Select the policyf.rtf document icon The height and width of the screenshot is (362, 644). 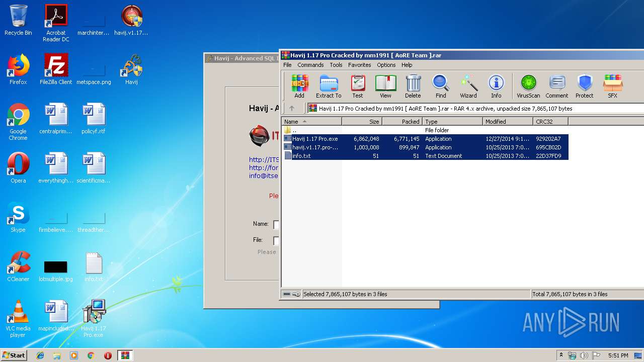point(93,119)
